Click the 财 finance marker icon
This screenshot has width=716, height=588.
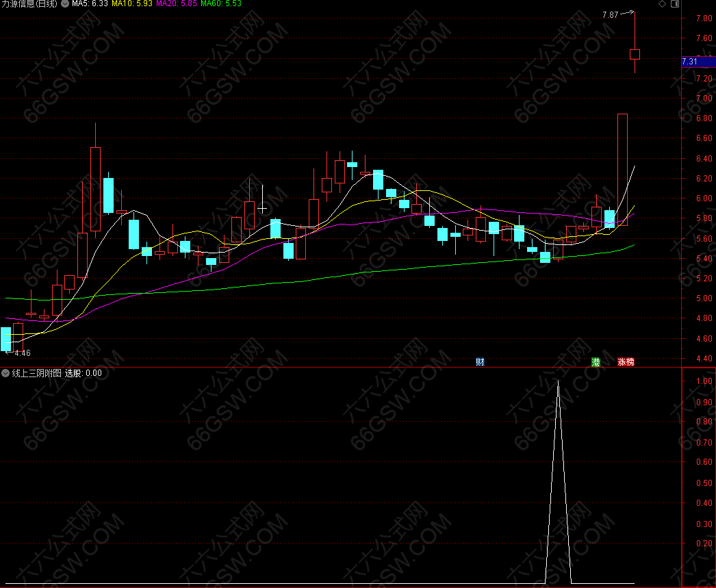[480, 362]
